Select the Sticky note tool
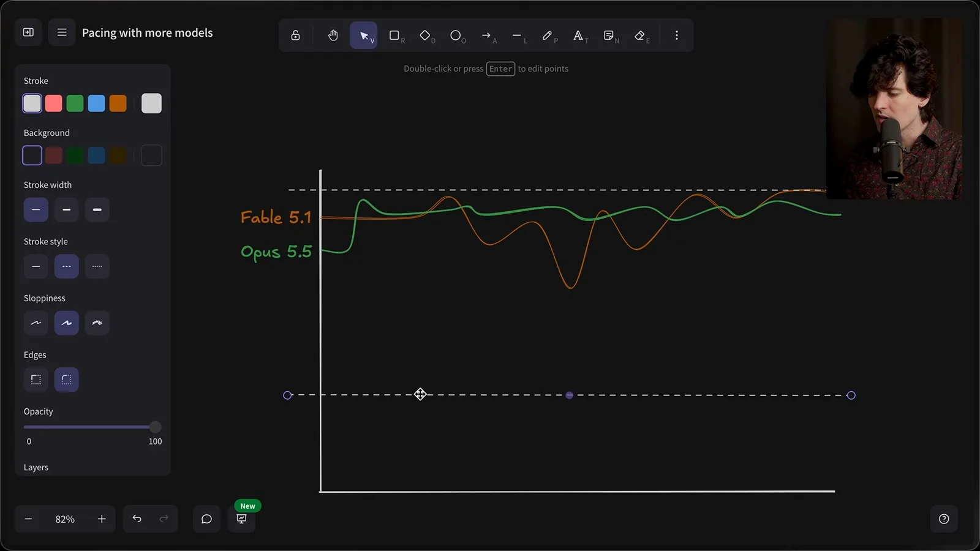Image resolution: width=980 pixels, height=551 pixels. click(609, 36)
